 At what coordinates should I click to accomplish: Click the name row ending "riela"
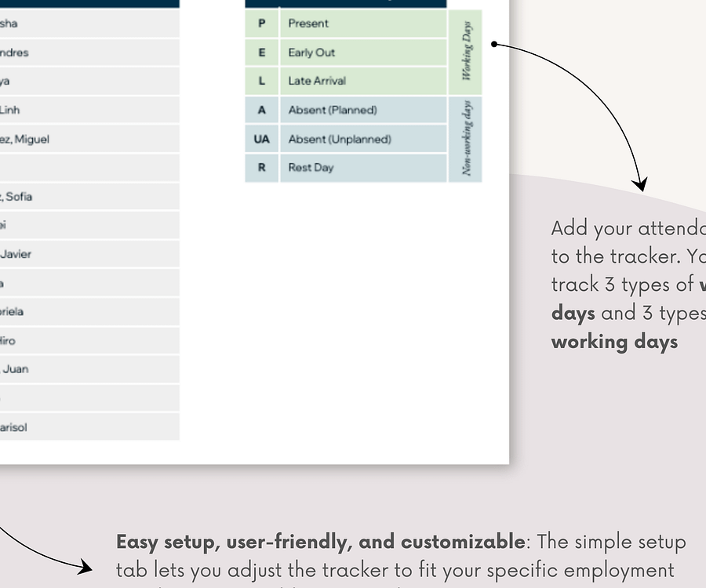pyautogui.click(x=89, y=312)
